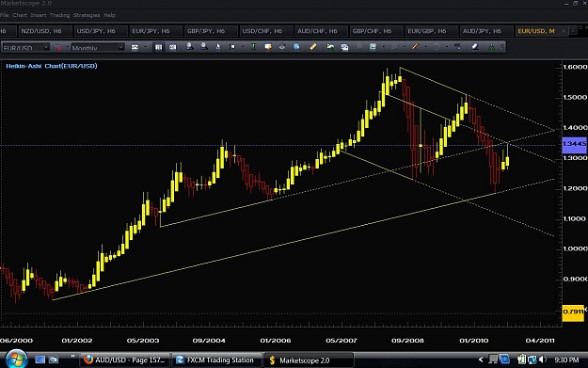Viewport: 588px width, 368px height.
Task: Switch to the GBP/CHF, H6 tab
Action: tap(375, 31)
